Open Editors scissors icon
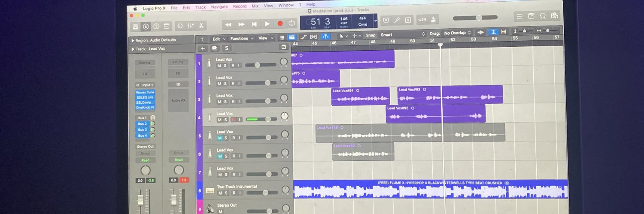Viewport: 644px width, 214px height. click(201, 26)
